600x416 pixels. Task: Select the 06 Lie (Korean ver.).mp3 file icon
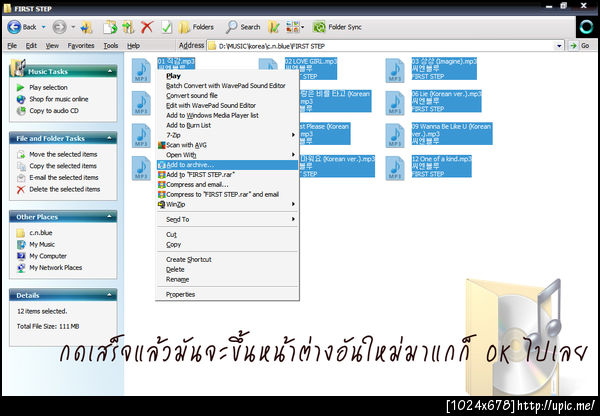[395, 103]
